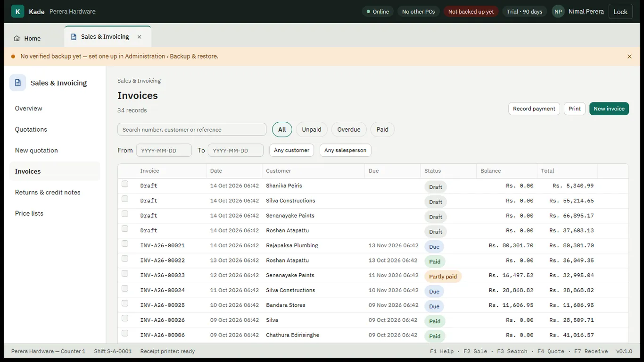Open invoice INV-A26-00022
Image resolution: width=644 pixels, height=362 pixels.
[x=162, y=261]
